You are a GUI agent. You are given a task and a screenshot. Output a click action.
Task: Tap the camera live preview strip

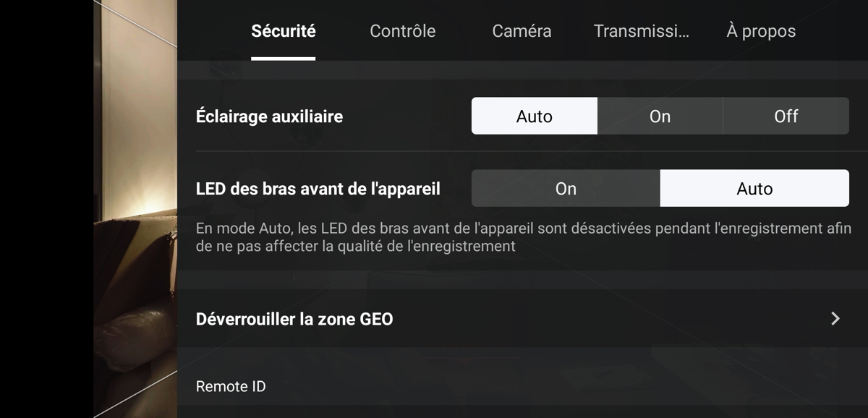(135, 209)
